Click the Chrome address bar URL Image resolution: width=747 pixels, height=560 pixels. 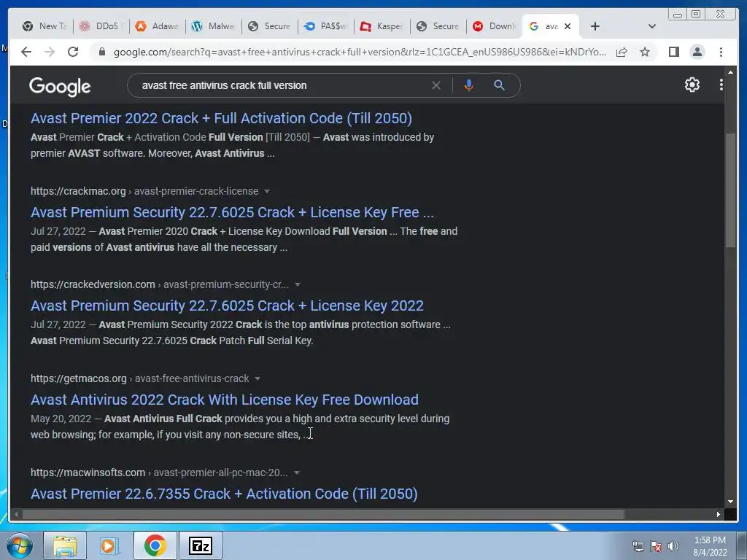[360, 52]
